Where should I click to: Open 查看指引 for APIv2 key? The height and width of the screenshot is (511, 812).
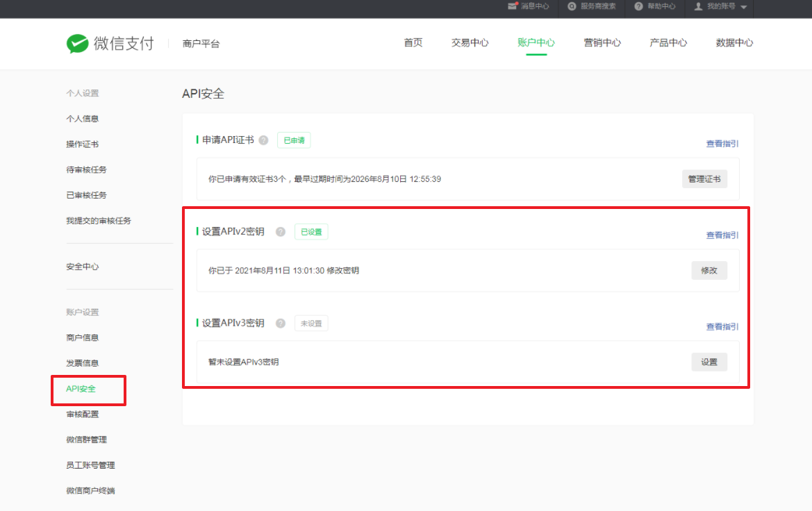722,235
